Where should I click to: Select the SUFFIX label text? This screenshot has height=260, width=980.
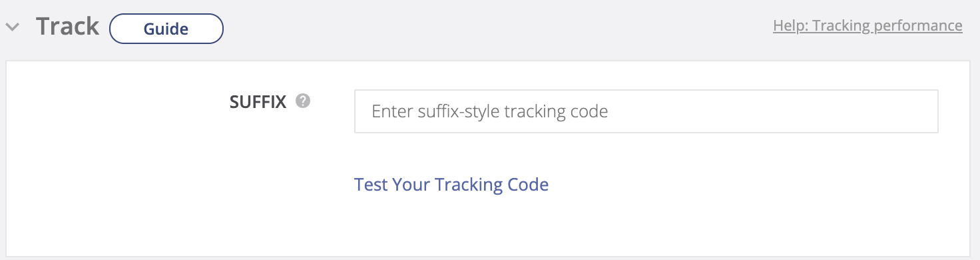pyautogui.click(x=258, y=102)
